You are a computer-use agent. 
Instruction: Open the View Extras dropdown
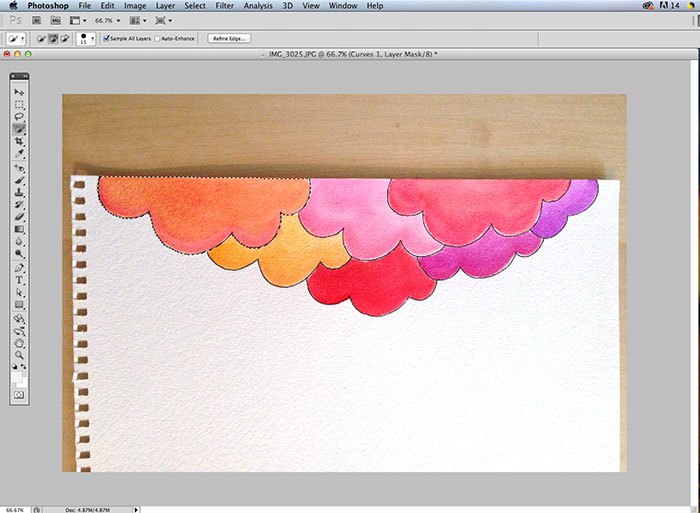coord(78,21)
